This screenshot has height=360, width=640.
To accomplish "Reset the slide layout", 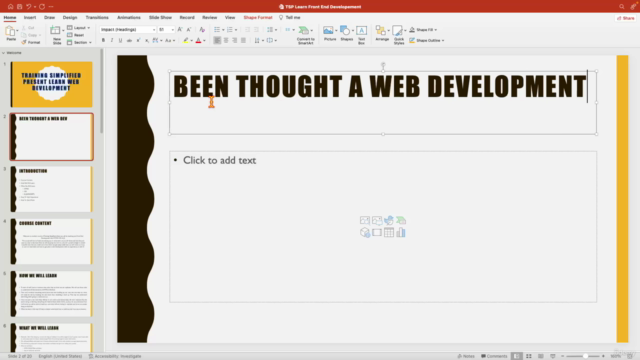I will tap(76, 35).
